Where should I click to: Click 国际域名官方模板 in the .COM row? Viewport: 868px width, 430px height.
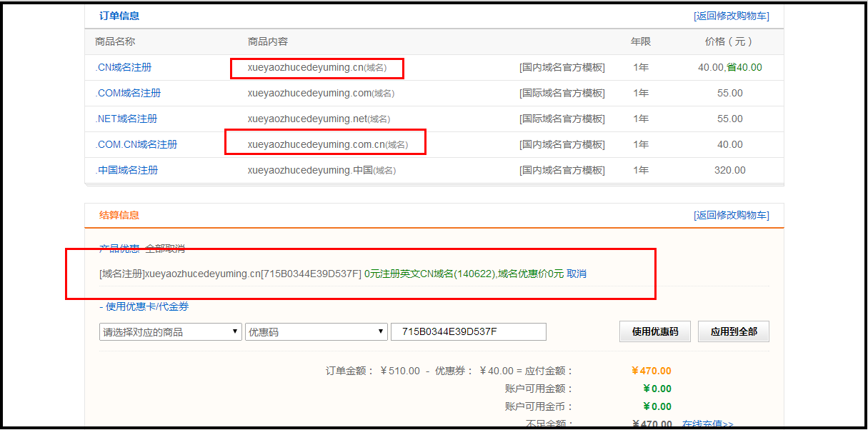(562, 93)
